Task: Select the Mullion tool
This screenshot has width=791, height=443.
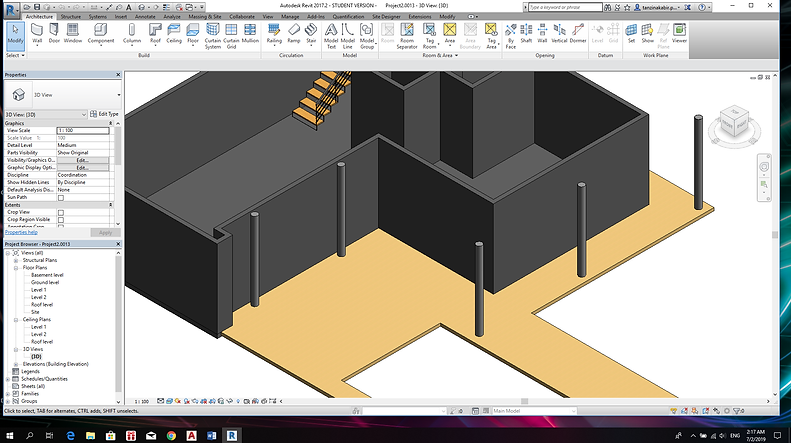Action: click(250, 34)
